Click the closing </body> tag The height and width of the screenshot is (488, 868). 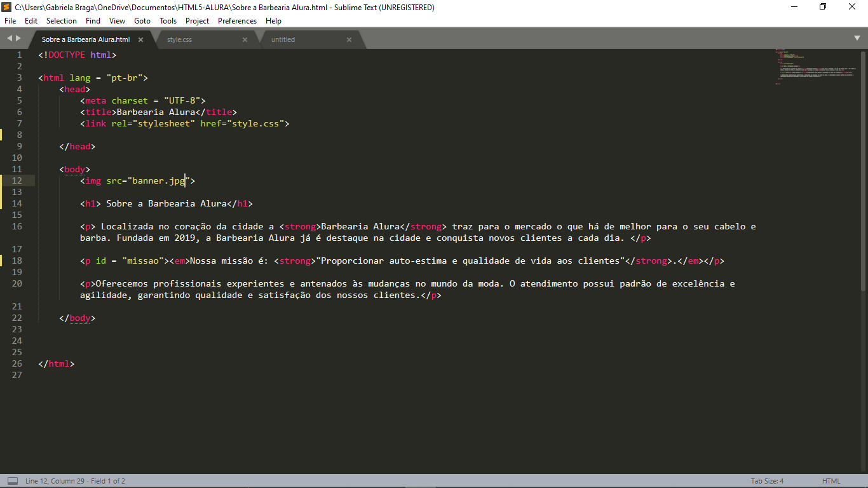click(x=78, y=318)
